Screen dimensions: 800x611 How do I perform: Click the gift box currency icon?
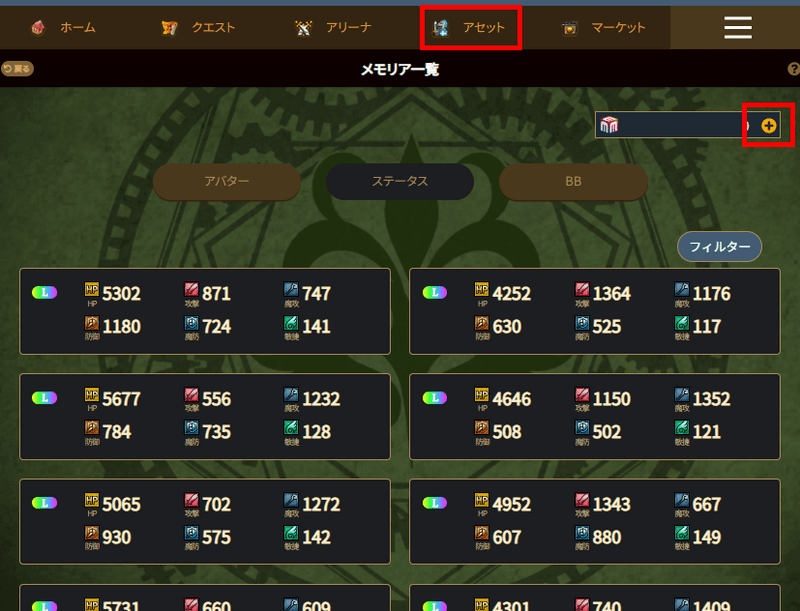pos(609,124)
